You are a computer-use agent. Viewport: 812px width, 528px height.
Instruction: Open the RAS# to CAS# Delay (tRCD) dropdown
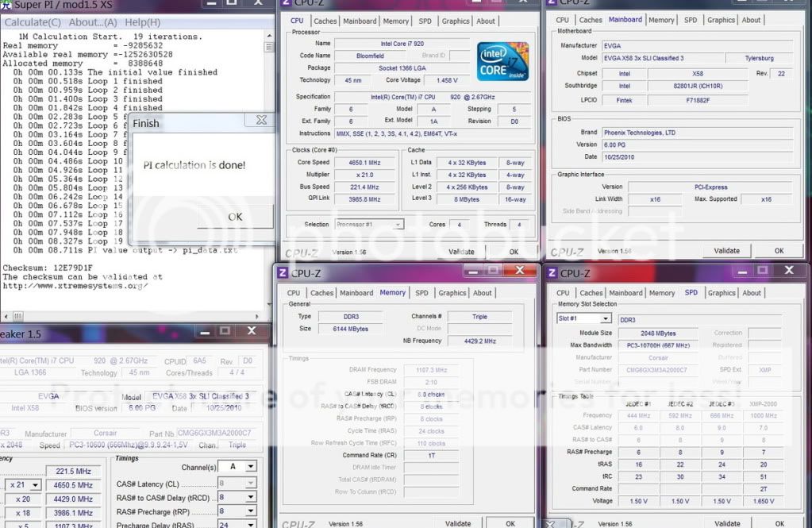point(241,499)
